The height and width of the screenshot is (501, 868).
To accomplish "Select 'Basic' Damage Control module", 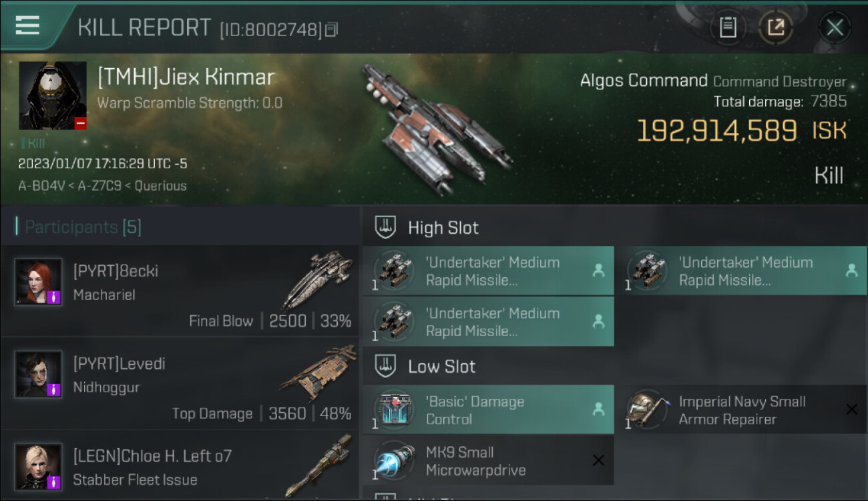I will pos(489,410).
